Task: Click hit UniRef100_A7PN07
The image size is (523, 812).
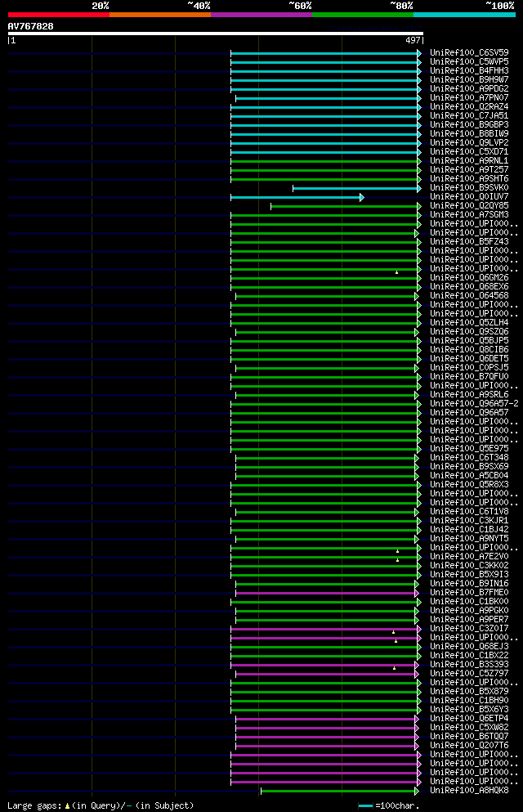Action: click(x=469, y=98)
